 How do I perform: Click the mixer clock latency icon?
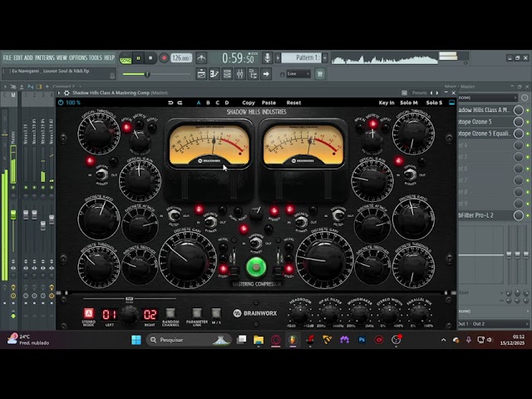coord(525,98)
